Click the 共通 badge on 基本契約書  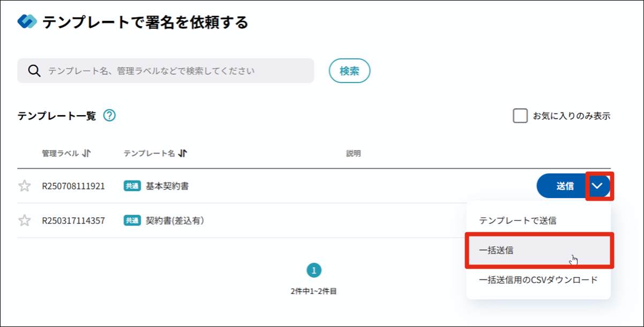click(132, 186)
